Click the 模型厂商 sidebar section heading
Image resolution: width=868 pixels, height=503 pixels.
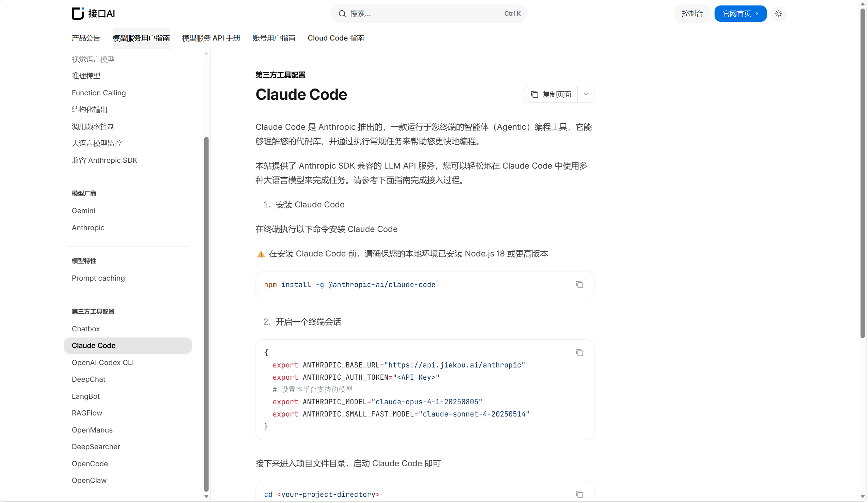click(x=84, y=194)
